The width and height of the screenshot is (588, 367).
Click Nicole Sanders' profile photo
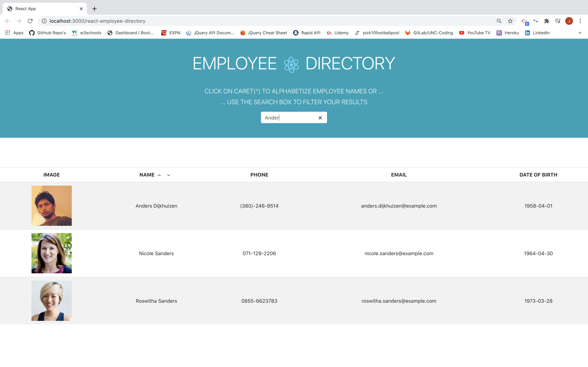[x=51, y=253]
